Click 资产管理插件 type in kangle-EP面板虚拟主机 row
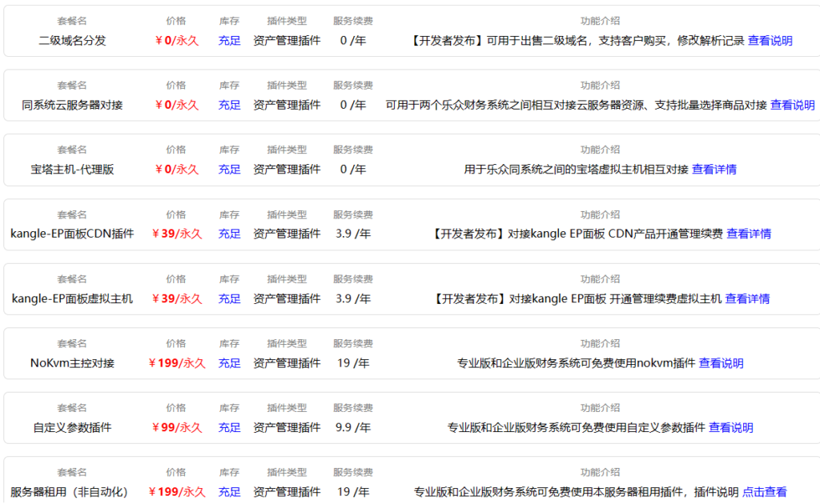The height and width of the screenshot is (504, 820). click(287, 298)
